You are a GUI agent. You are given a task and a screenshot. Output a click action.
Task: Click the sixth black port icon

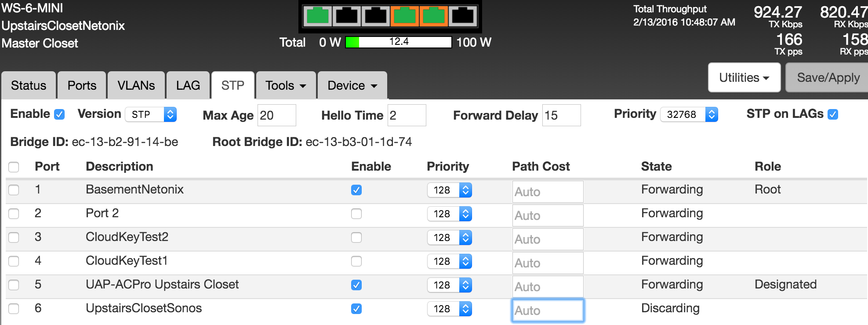462,16
